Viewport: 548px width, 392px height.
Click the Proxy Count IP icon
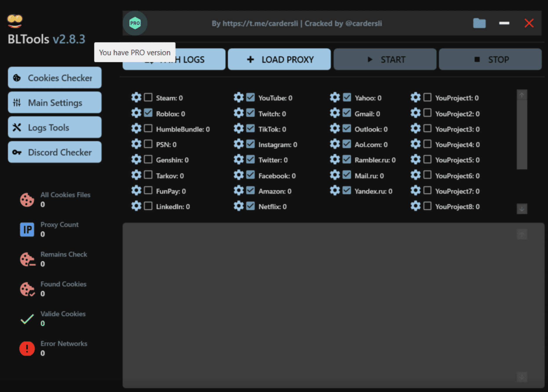27,230
